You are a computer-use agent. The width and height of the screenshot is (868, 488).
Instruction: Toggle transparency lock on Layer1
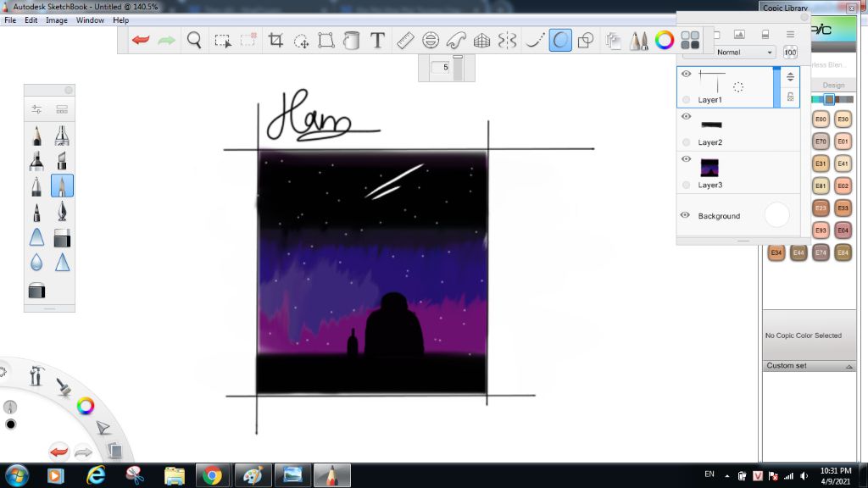[x=791, y=97]
